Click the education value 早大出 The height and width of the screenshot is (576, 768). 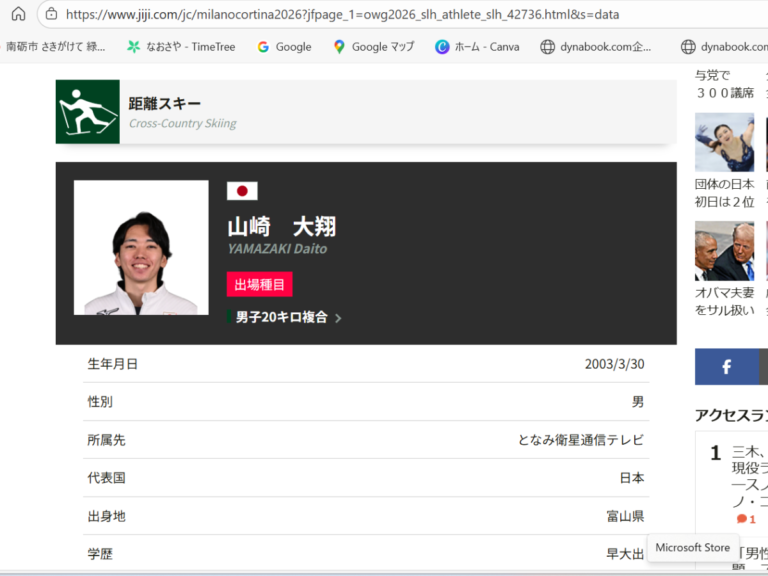(x=625, y=554)
